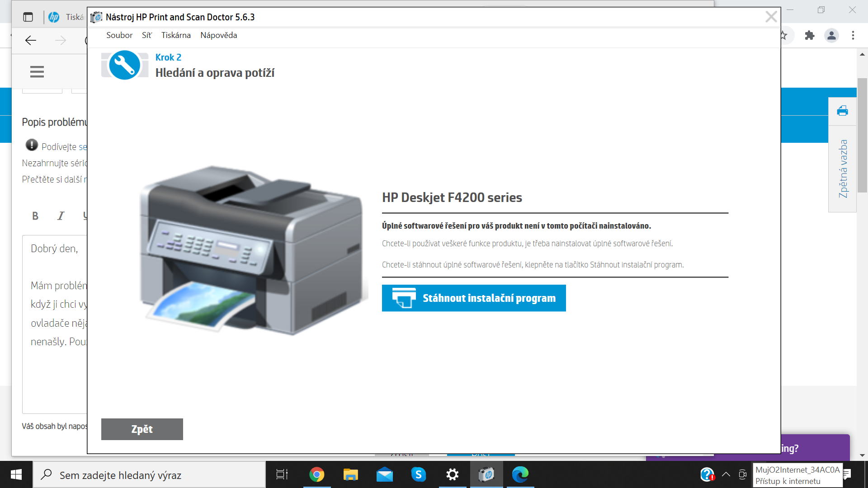868x488 pixels.
Task: Go back using the Zpět button
Action: 142,429
